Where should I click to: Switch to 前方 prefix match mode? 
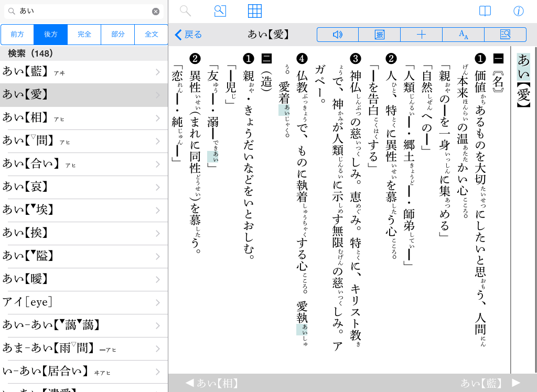17,34
